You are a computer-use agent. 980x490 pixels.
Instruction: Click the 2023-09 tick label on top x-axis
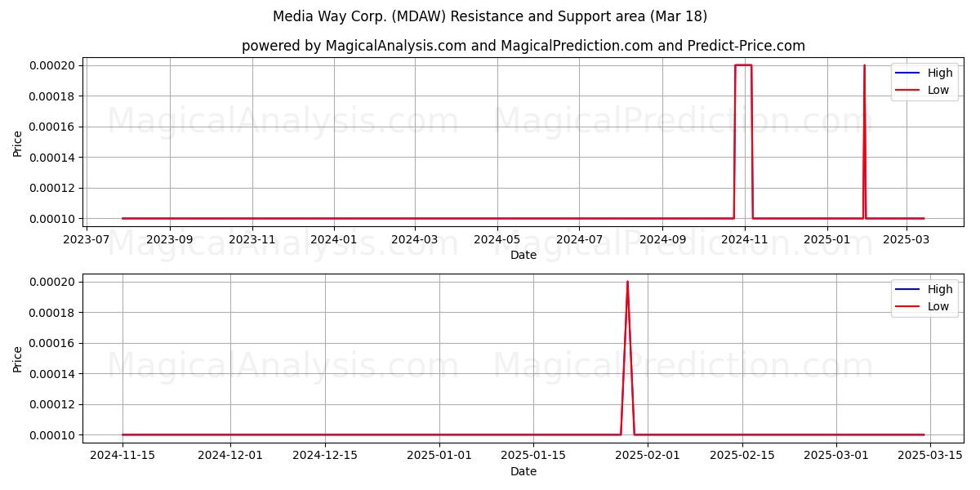(170, 239)
